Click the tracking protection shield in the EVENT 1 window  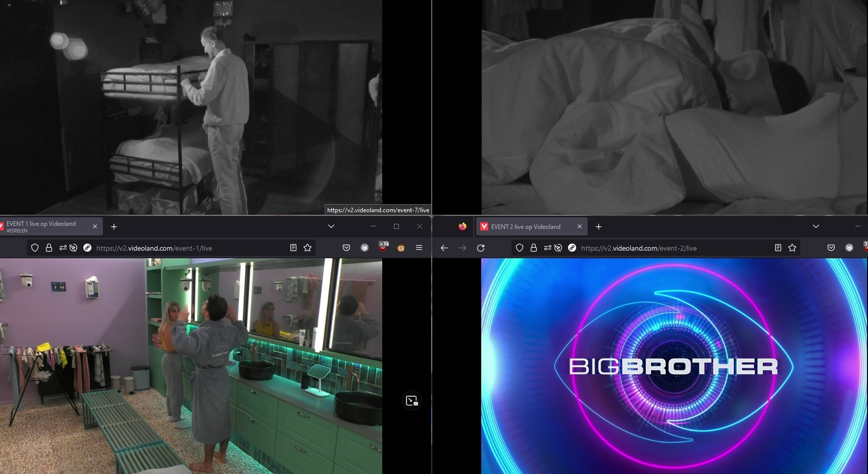point(35,248)
